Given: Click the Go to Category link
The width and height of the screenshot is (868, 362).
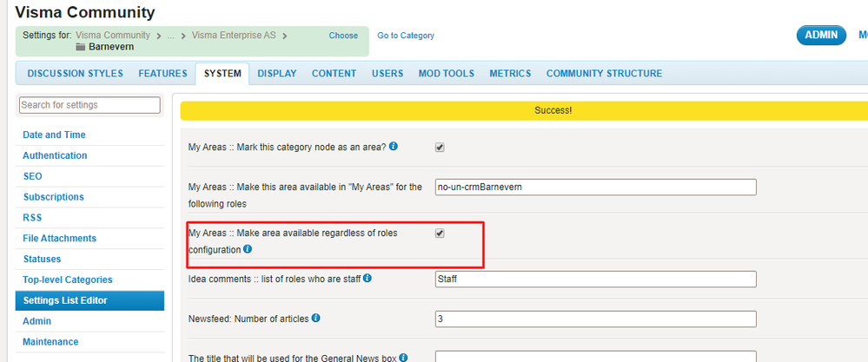Looking at the screenshot, I should coord(406,36).
